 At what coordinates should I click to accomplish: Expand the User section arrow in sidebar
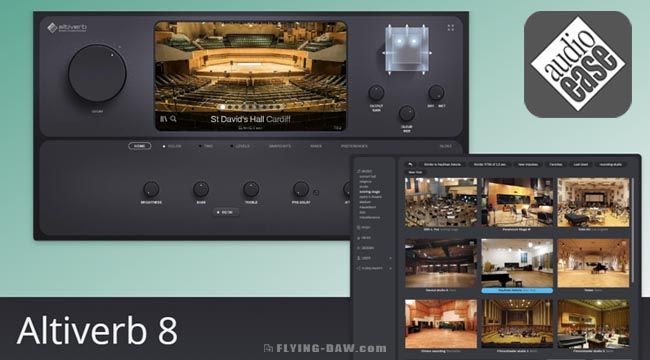[390, 258]
